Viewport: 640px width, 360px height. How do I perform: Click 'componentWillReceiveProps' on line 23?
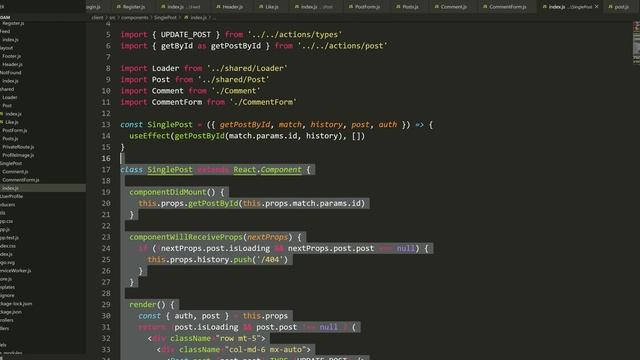186,237
